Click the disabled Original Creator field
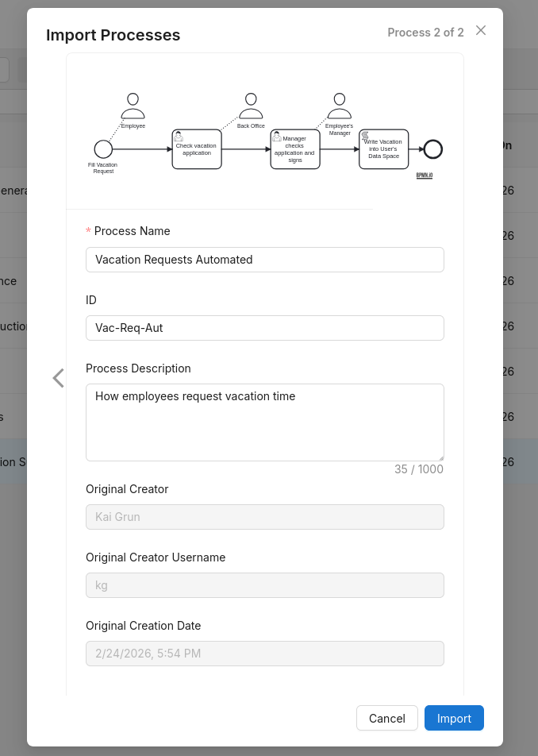The image size is (538, 756). pyautogui.click(x=265, y=516)
